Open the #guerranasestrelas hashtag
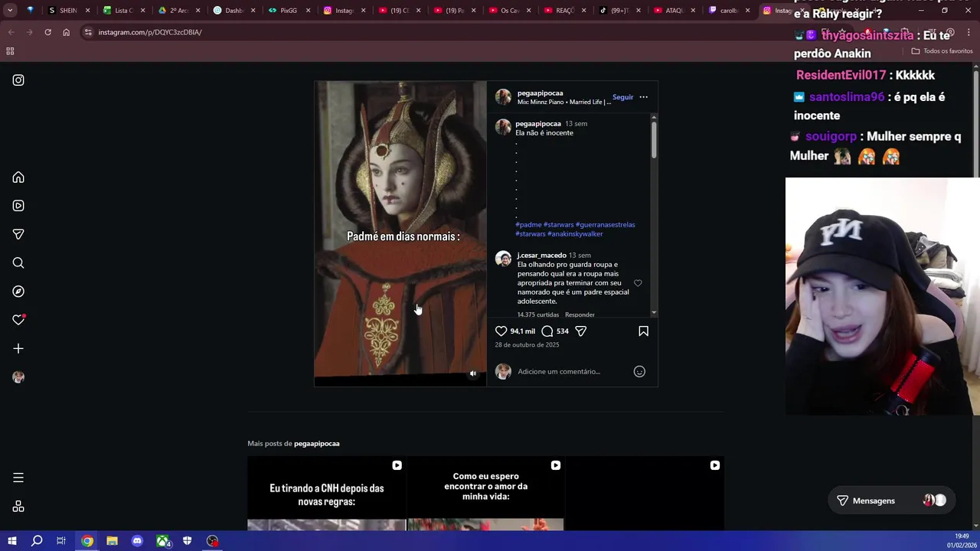 (606, 225)
